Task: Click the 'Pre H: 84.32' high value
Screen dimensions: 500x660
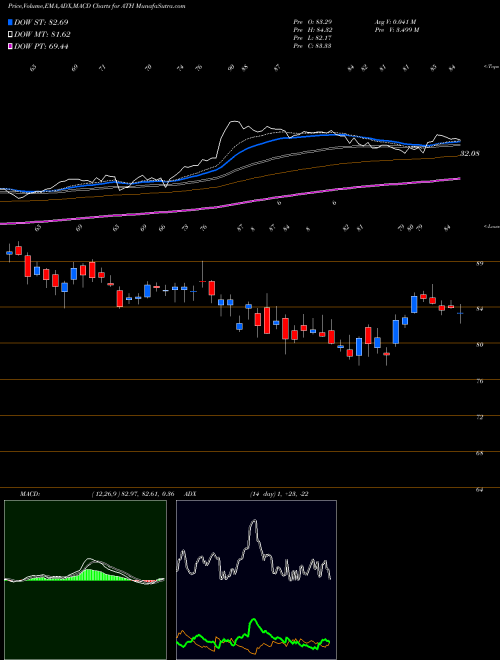Action: (312, 30)
